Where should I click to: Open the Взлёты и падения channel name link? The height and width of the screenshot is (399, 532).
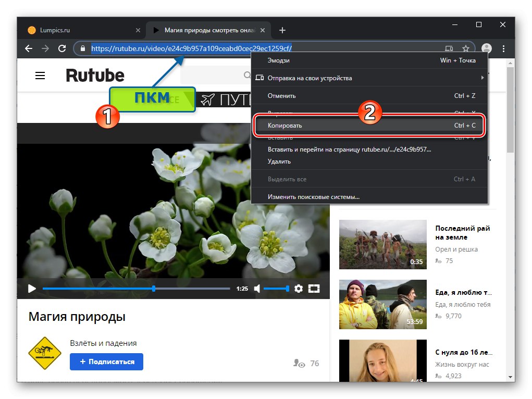[104, 343]
